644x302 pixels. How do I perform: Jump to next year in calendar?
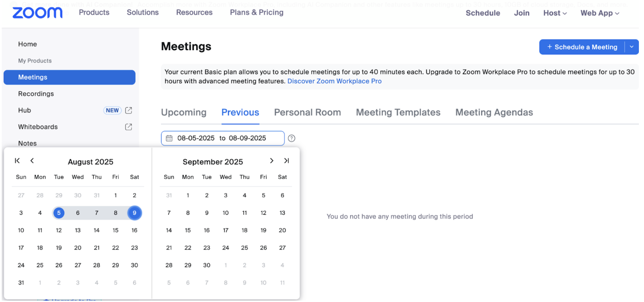286,161
